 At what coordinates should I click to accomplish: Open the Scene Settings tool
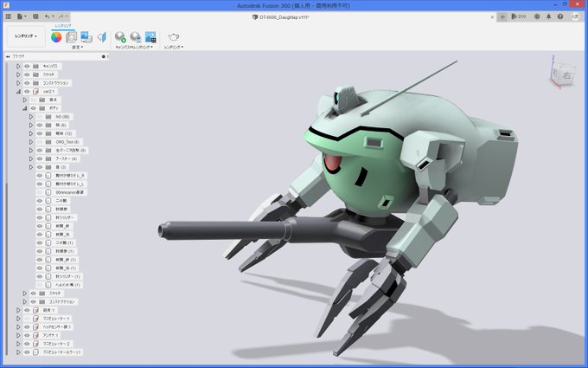[x=71, y=36]
